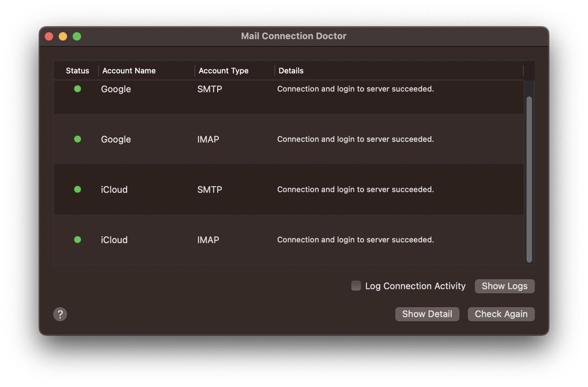The width and height of the screenshot is (588, 387).
Task: Click the green status dot for iCloud SMTP
Action: (x=77, y=189)
